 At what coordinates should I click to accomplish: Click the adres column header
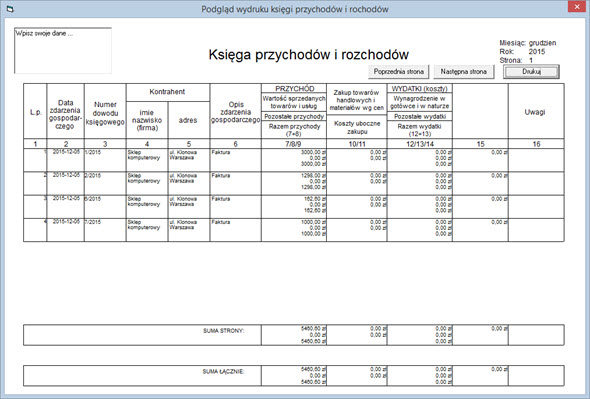tap(188, 120)
